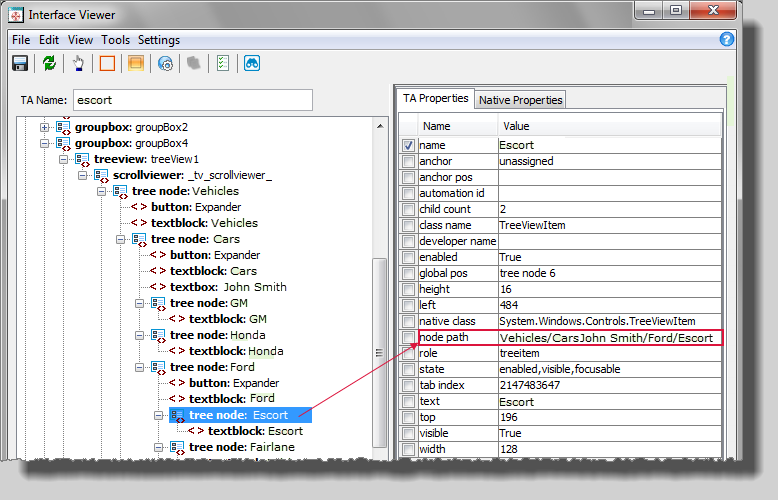778x500 pixels.
Task: Check the 'enabled' property checkbox
Action: pyautogui.click(x=408, y=257)
